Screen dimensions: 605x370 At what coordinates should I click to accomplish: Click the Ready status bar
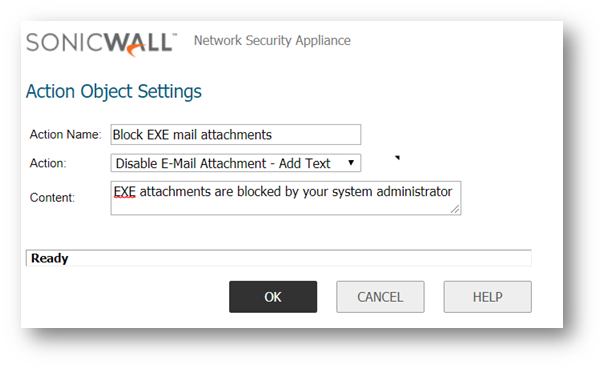click(279, 258)
